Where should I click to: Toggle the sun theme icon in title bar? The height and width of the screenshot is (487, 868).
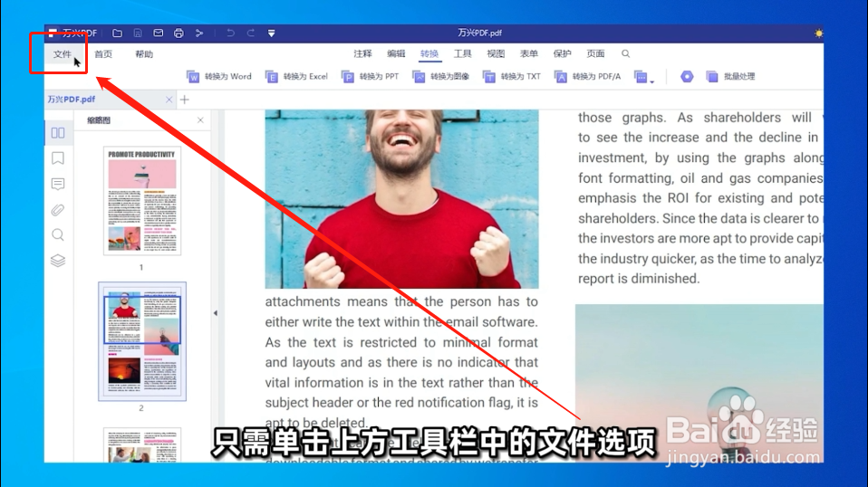pos(818,33)
